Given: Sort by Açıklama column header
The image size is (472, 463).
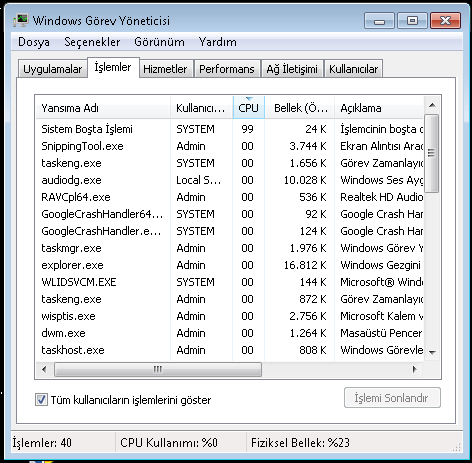Looking at the screenshot, I should click(x=379, y=108).
